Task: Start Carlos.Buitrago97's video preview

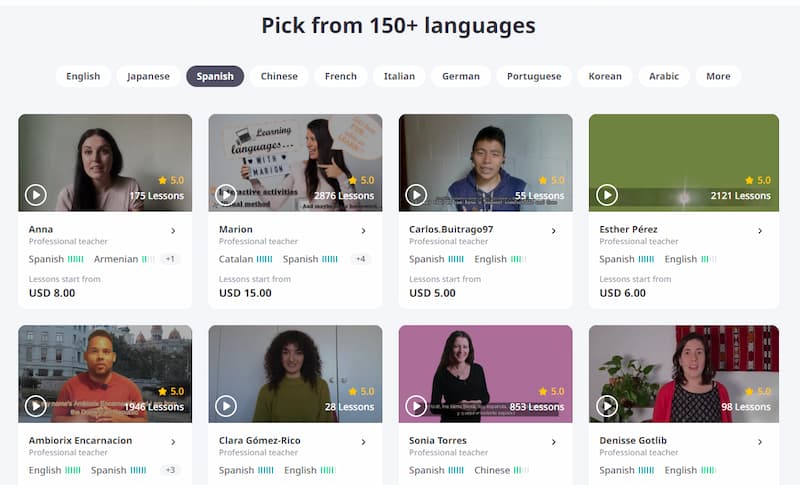Action: pyautogui.click(x=416, y=195)
